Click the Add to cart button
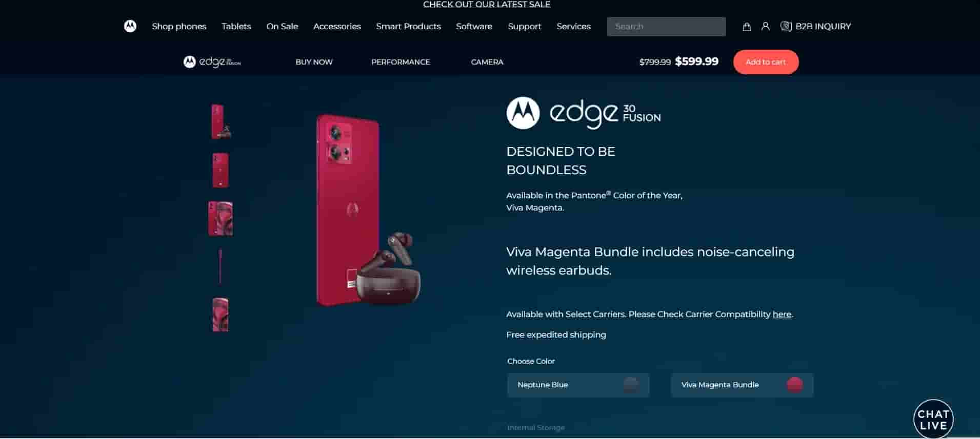This screenshot has width=980, height=439. click(766, 62)
